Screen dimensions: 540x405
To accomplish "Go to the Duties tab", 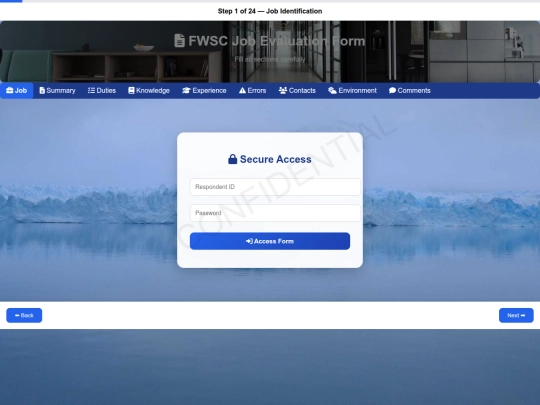I will (x=102, y=91).
